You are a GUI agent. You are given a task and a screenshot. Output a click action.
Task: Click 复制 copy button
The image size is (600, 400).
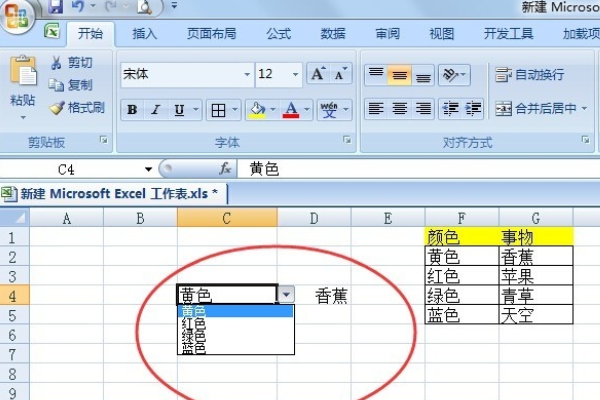(x=71, y=85)
